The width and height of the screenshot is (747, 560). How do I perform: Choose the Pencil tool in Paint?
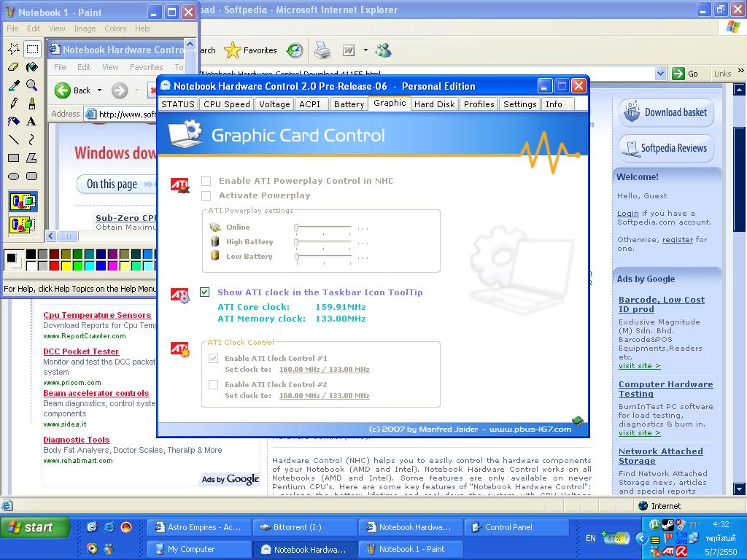(14, 104)
